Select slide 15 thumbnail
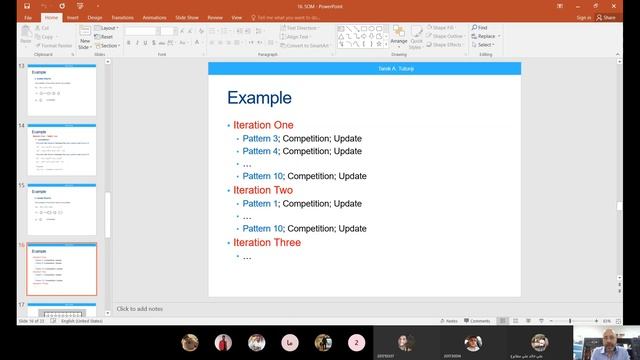 pyautogui.click(x=62, y=209)
